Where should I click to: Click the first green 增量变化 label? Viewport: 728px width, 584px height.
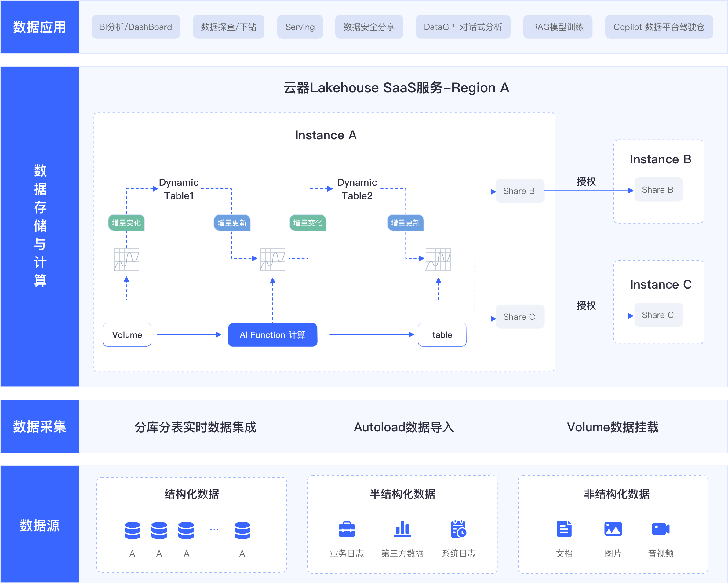click(126, 223)
